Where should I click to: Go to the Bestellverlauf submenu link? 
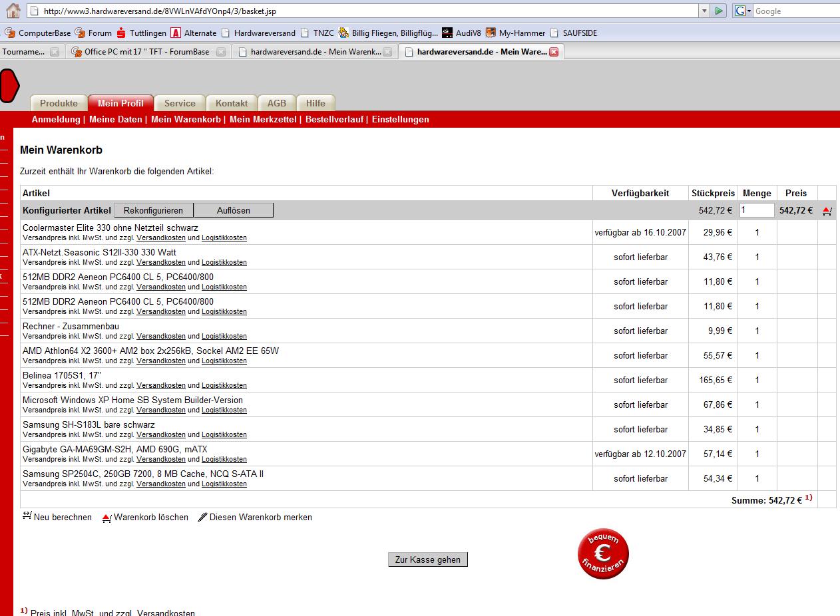[334, 120]
